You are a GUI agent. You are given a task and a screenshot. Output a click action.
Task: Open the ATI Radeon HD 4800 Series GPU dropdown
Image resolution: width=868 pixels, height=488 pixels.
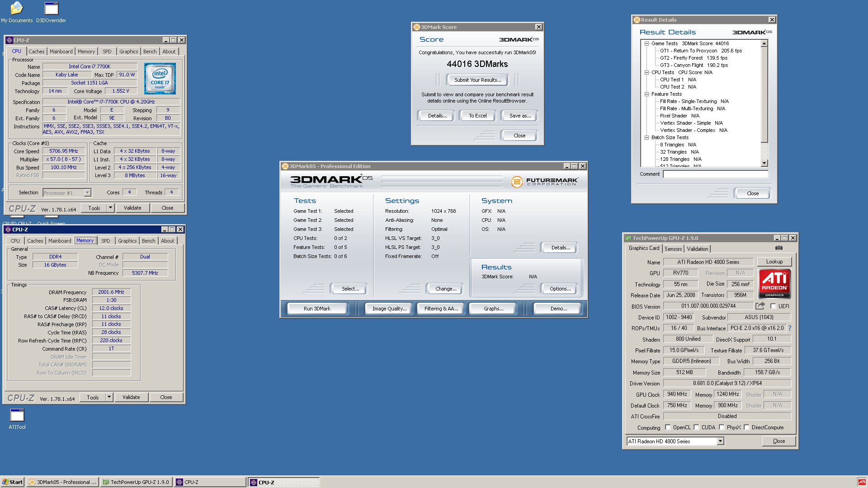click(x=720, y=441)
